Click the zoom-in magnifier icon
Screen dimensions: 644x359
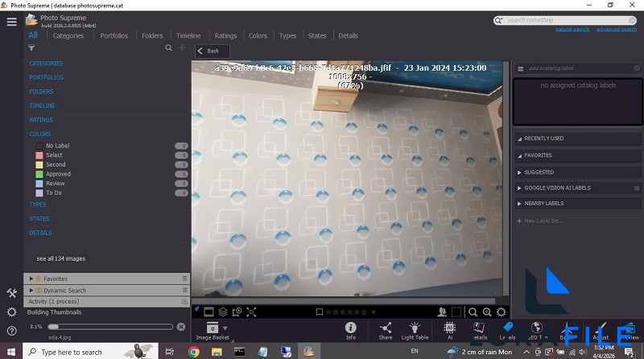pos(487,312)
